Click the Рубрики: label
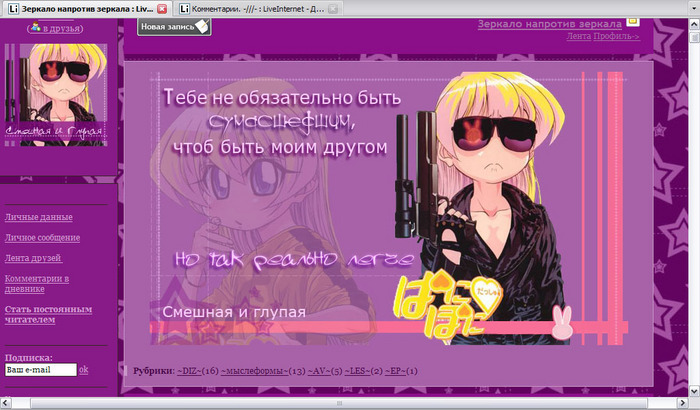The width and height of the screenshot is (700, 410). click(x=154, y=371)
